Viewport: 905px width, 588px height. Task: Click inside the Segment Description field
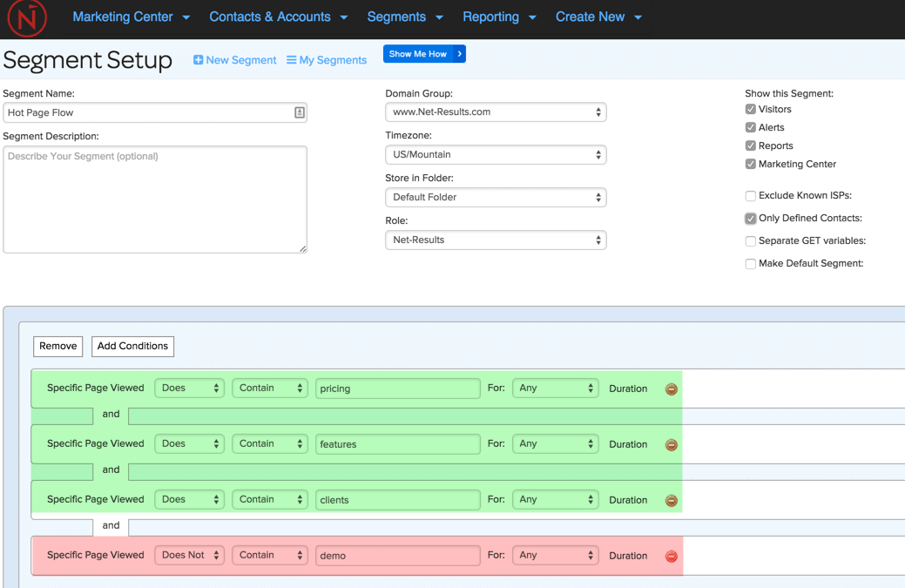[155, 199]
